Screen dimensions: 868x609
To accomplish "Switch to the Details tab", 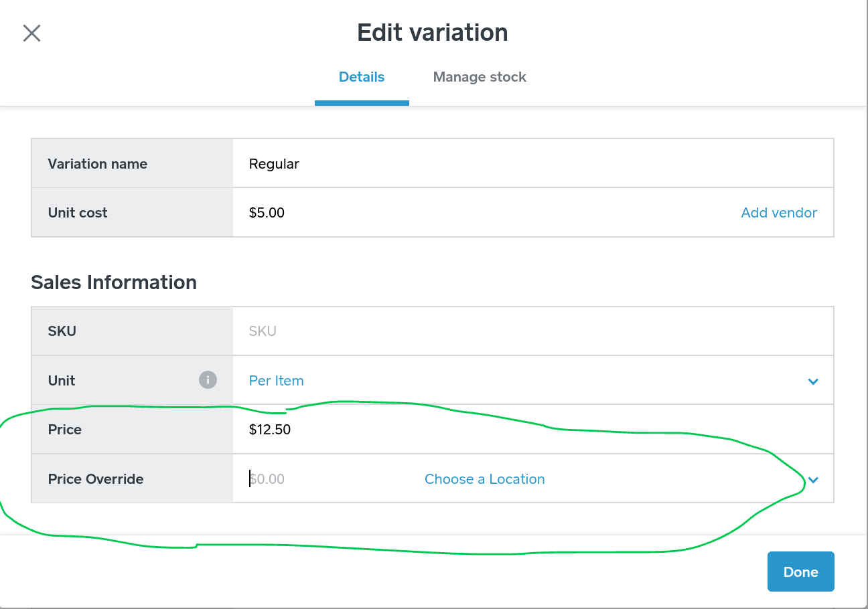I will 362,77.
